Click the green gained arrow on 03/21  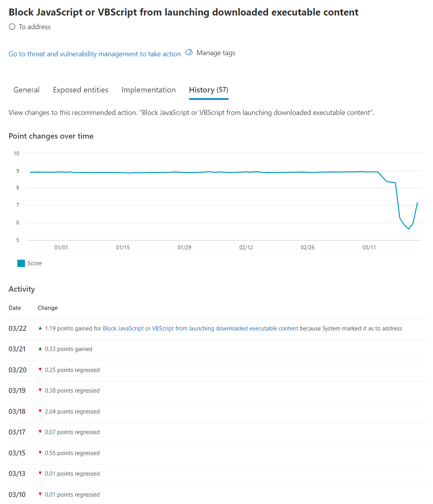(x=40, y=349)
